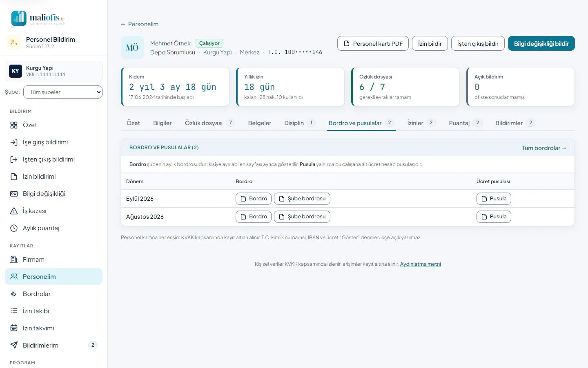588x368 pixels.
Task: Click the İzin bildir button
Action: coord(430,44)
